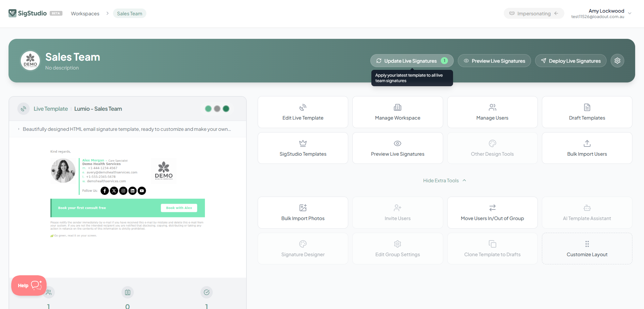Click Update Live Signatures button
This screenshot has width=644, height=309.
tap(412, 61)
